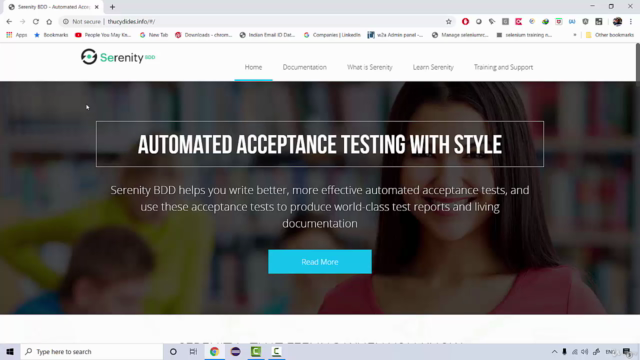Open the shield extension icon
This screenshot has height=360, width=640.
pyautogui.click(x=585, y=22)
